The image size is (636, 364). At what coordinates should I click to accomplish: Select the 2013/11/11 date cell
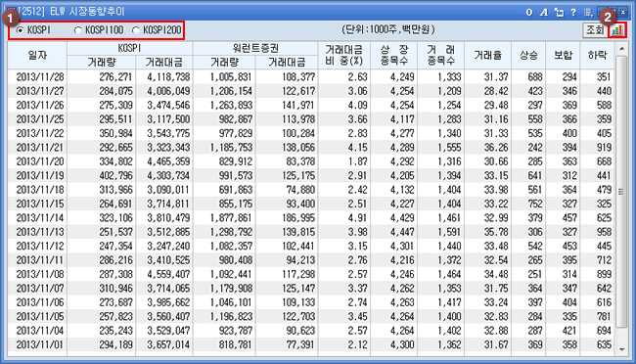(x=40, y=260)
